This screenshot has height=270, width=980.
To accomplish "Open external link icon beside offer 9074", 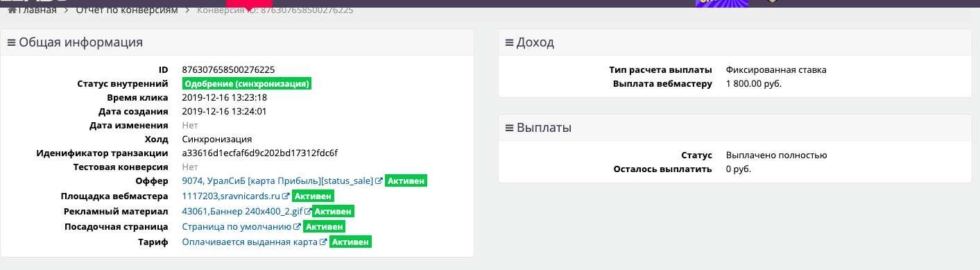I will point(379,181).
